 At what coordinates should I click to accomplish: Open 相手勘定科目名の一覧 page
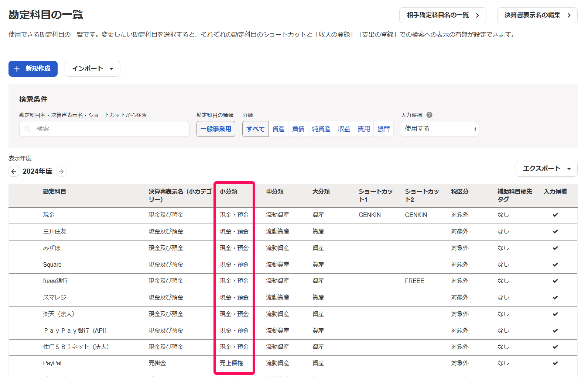[x=442, y=15]
